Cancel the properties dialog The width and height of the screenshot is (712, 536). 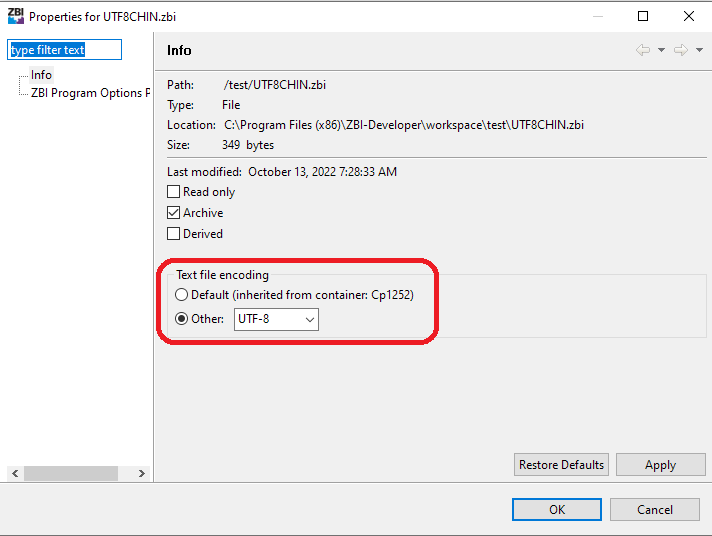pos(655,509)
